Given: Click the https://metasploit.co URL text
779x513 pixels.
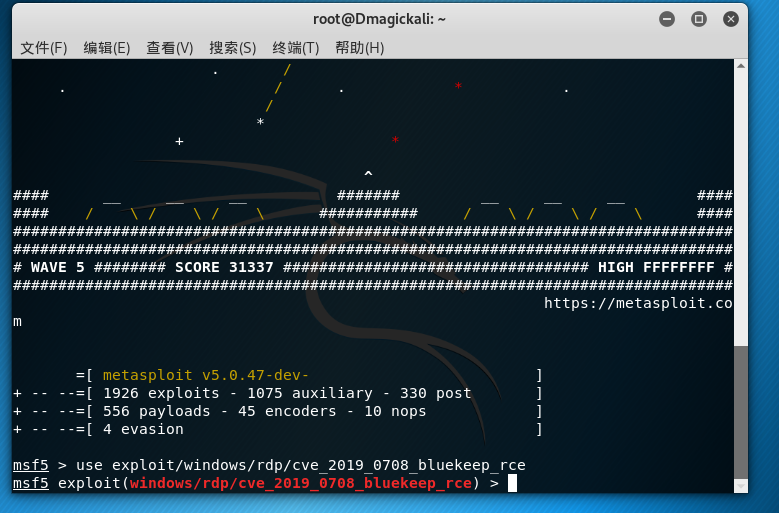Looking at the screenshot, I should pyautogui.click(x=638, y=303).
